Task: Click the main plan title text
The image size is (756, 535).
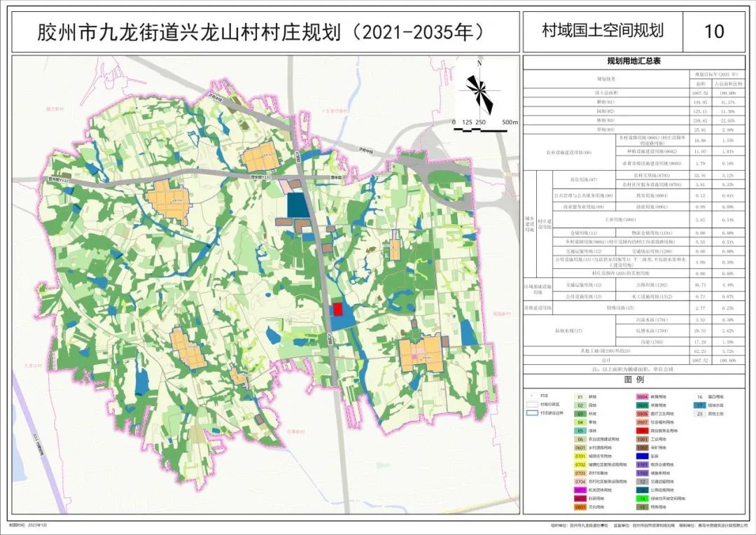Action: (265, 32)
